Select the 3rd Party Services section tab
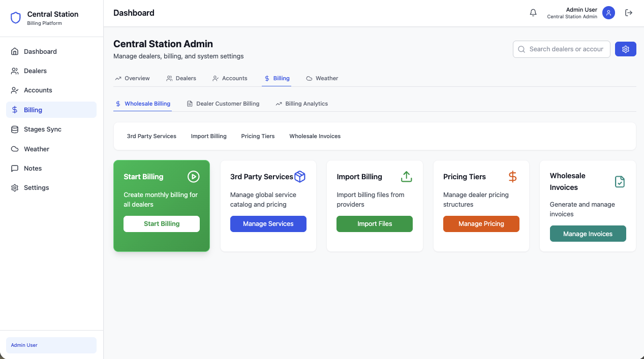Image resolution: width=644 pixels, height=359 pixels. 151,136
